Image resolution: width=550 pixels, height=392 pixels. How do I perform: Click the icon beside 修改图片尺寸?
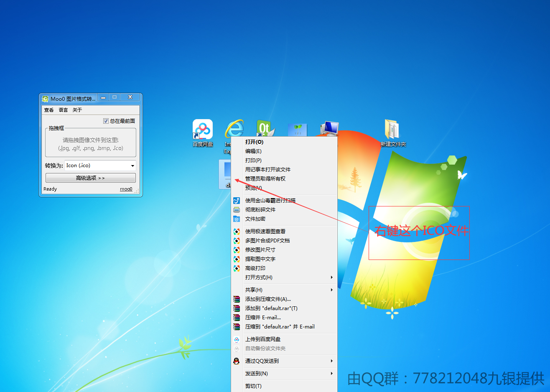point(237,250)
